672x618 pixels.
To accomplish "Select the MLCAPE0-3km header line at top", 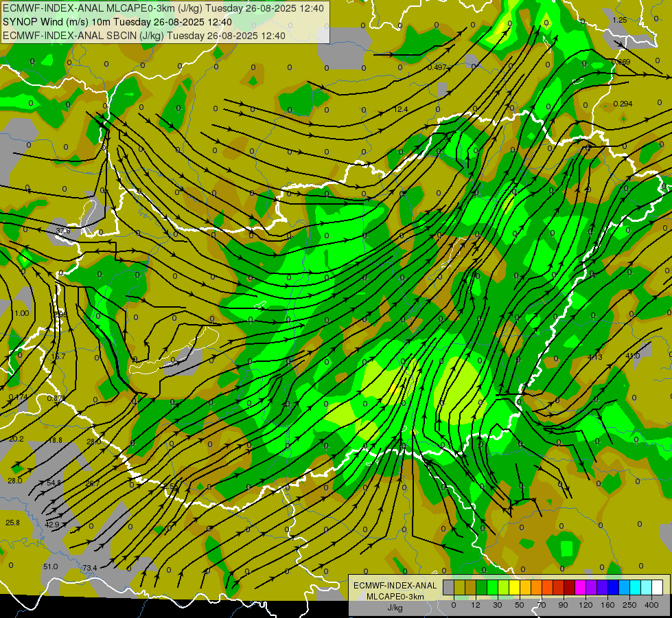I will tap(163, 8).
